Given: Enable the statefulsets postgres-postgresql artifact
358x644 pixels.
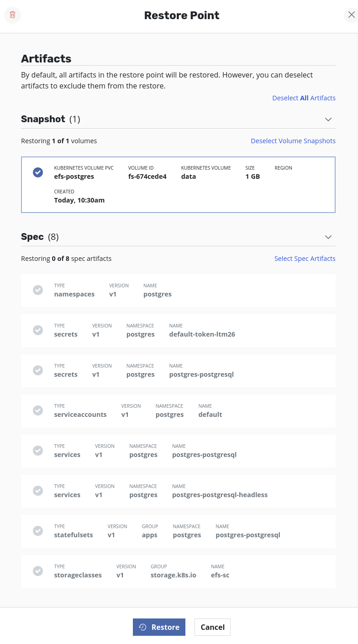Looking at the screenshot, I should 38,531.
